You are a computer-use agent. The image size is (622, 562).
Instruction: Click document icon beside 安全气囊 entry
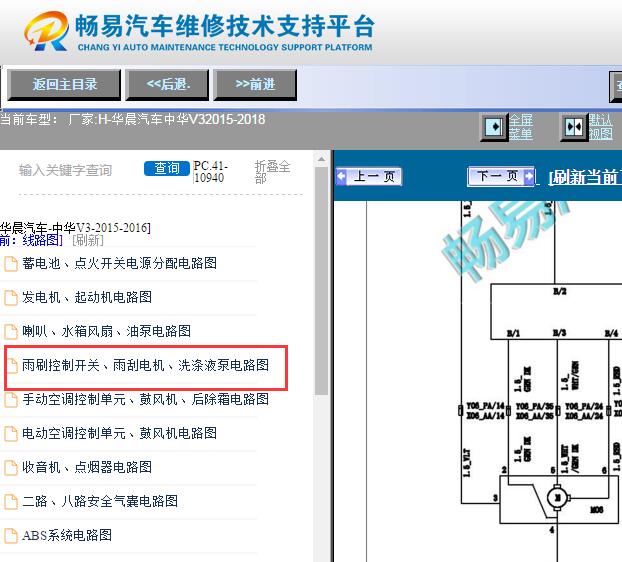tap(11, 502)
